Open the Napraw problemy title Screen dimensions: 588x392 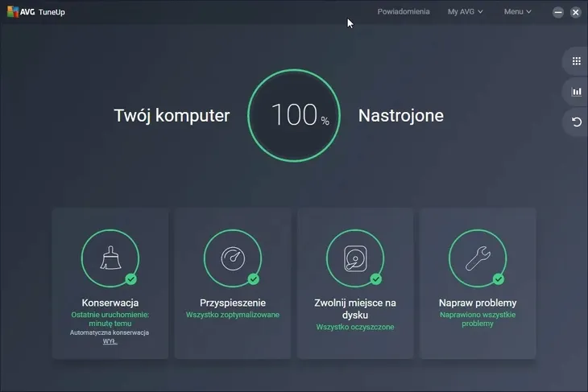coord(478,303)
